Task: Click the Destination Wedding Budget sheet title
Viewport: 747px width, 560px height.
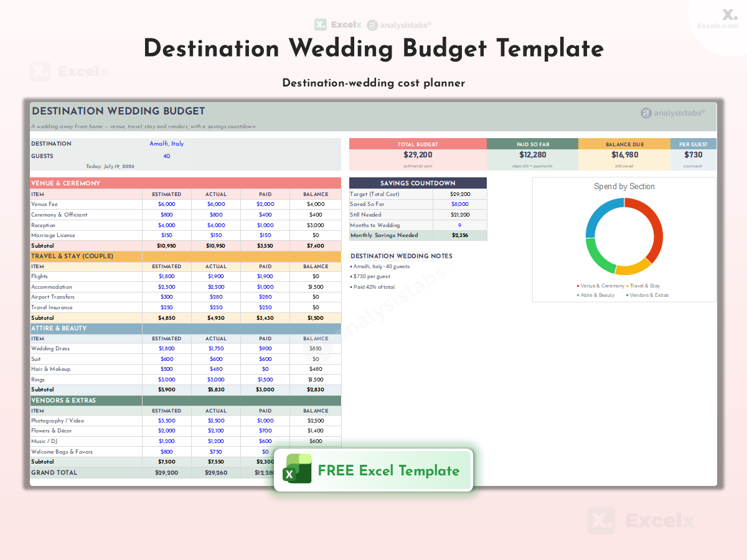Action: coord(118,111)
